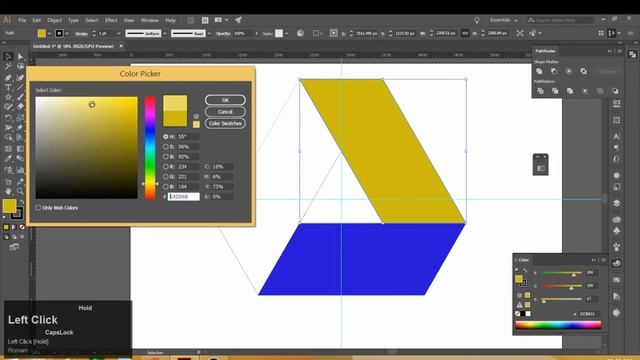Open the Recolor Artwork wheel icon

300,33
